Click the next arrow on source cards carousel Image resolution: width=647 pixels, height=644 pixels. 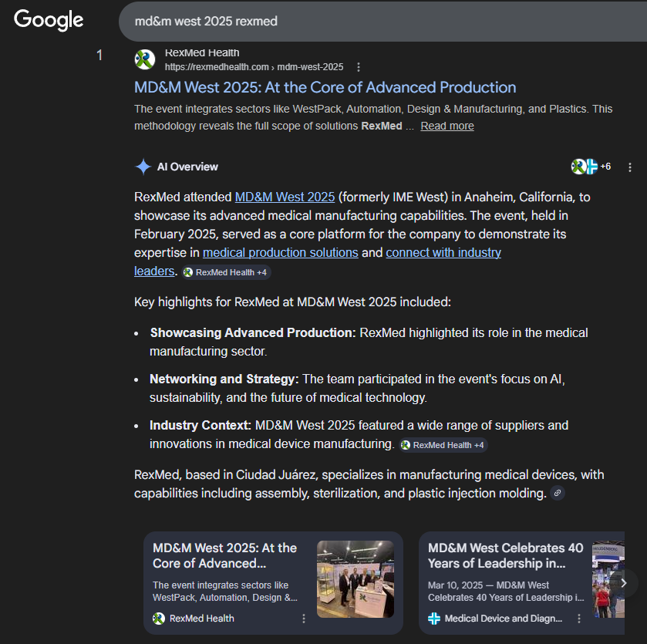coord(624,583)
